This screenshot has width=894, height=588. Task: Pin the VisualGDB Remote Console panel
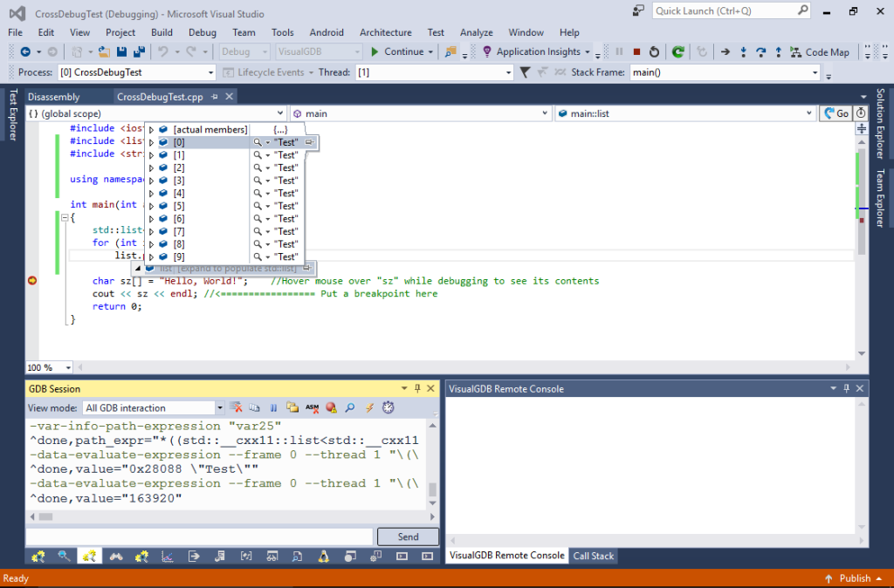coord(847,388)
